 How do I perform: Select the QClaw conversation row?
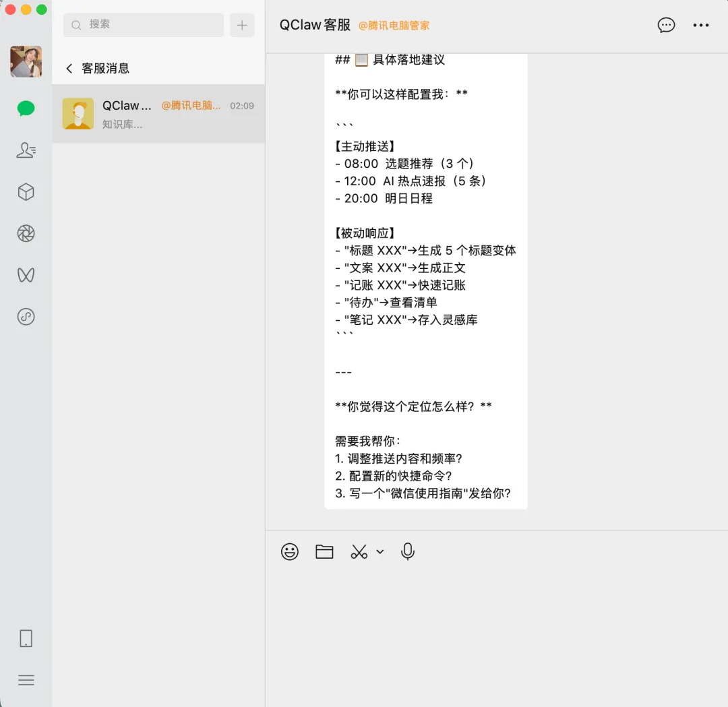point(159,114)
